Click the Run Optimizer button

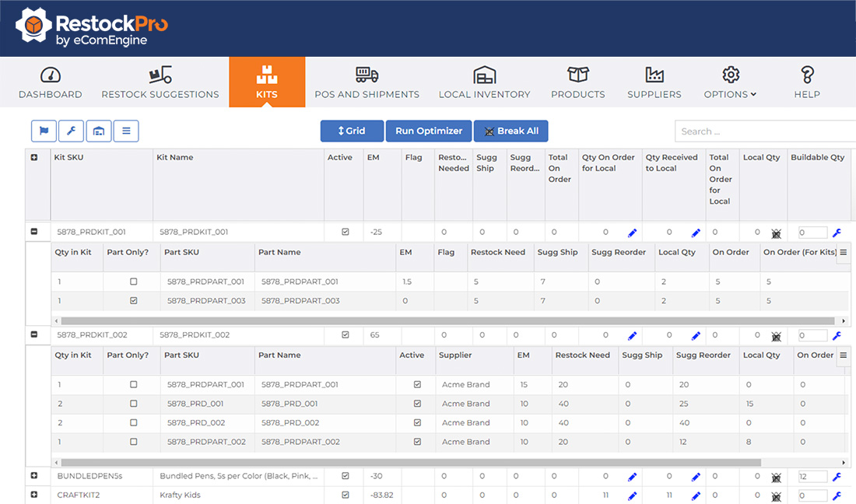coord(429,131)
